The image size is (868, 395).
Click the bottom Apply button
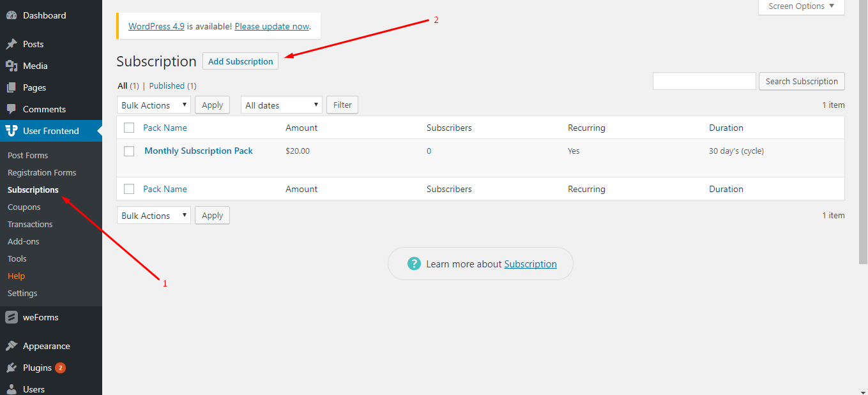pyautogui.click(x=213, y=216)
